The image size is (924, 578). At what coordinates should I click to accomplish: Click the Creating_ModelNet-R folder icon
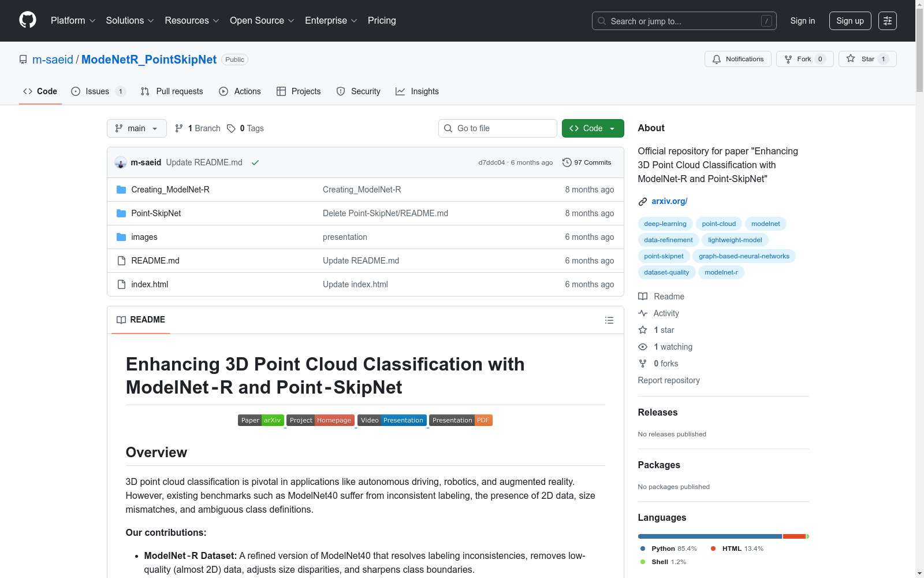[x=121, y=190]
